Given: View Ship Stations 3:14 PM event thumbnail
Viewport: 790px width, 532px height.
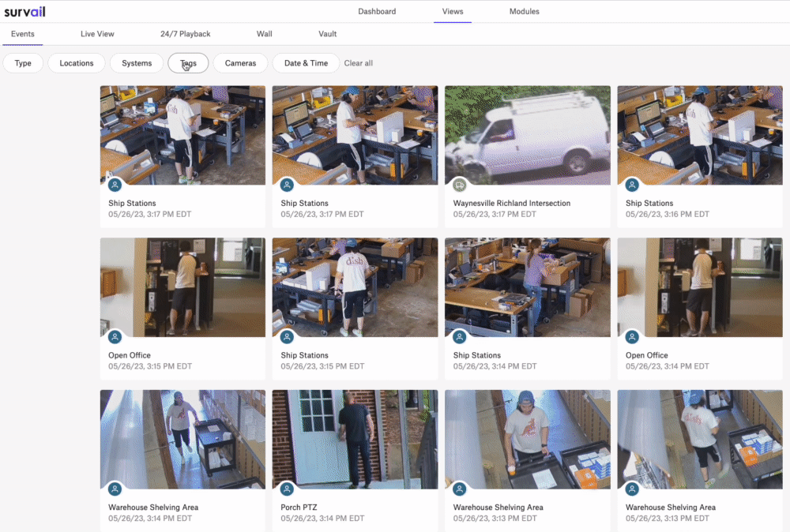Looking at the screenshot, I should tap(528, 287).
